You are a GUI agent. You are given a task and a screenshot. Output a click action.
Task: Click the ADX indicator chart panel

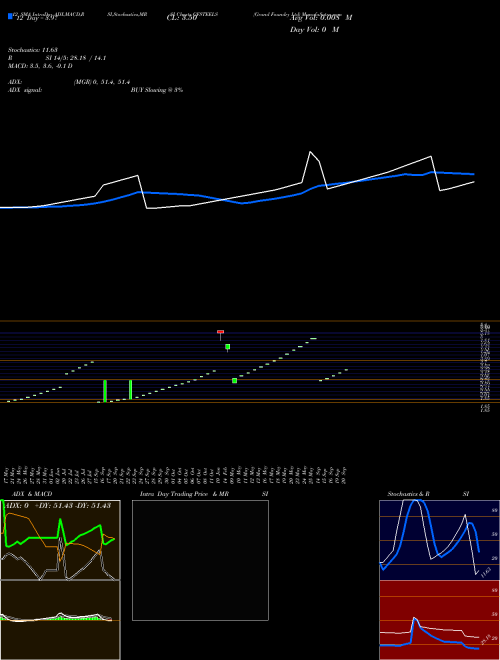(60, 540)
